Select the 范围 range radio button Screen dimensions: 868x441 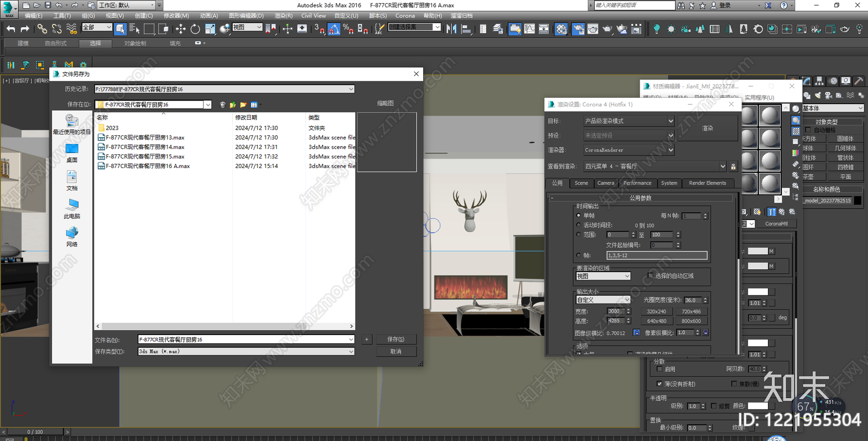point(578,235)
